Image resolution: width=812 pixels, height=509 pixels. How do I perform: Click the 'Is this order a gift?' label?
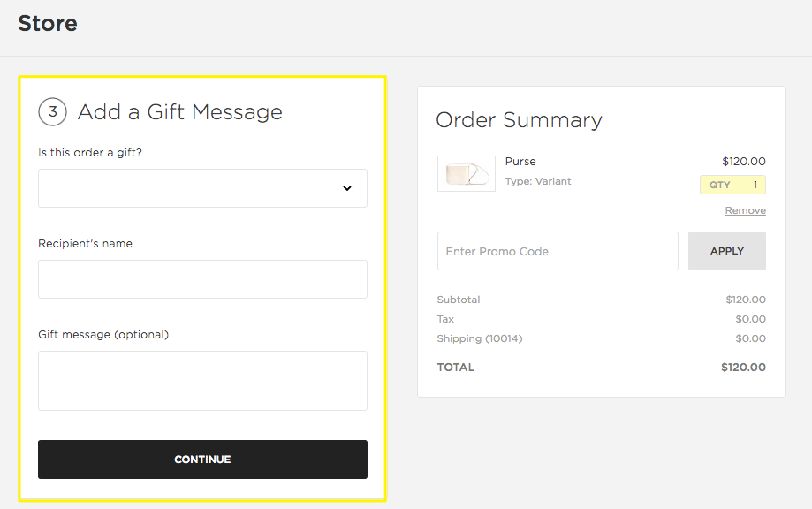(x=90, y=153)
